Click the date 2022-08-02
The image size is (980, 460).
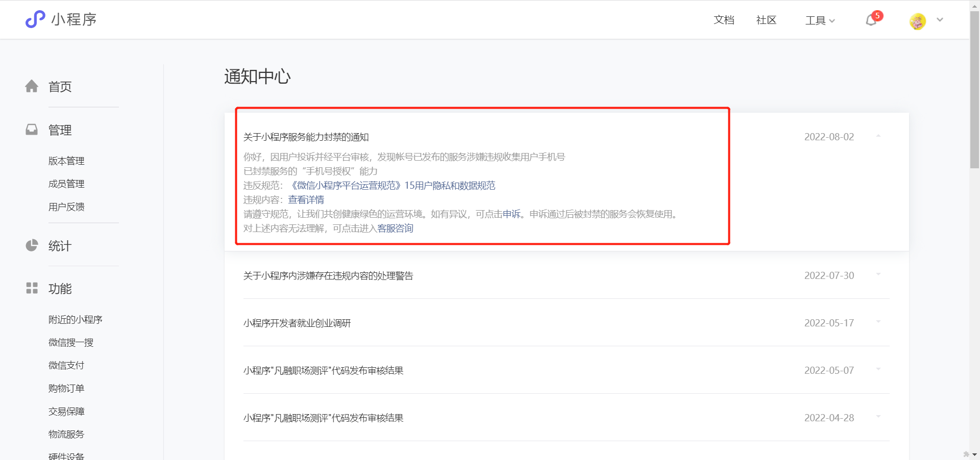829,137
